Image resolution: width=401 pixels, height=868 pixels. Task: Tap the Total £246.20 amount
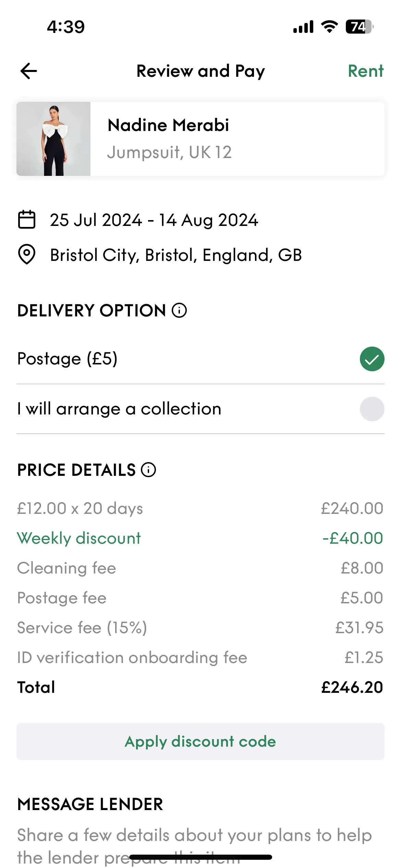pos(352,687)
